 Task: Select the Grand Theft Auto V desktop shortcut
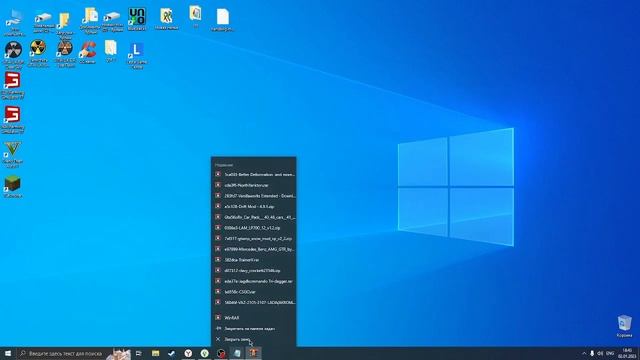coord(12,154)
